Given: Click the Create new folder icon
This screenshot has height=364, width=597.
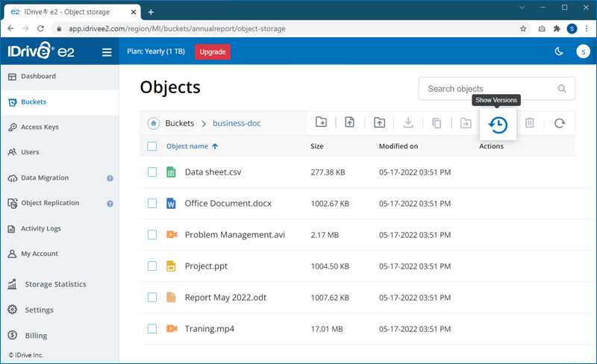Looking at the screenshot, I should coord(321,123).
